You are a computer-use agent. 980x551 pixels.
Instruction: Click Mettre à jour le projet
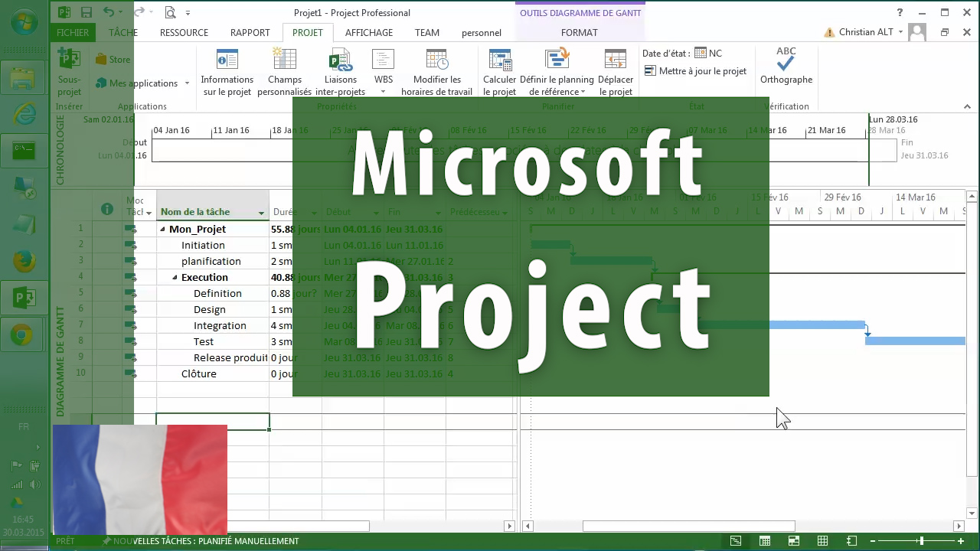[x=695, y=70]
